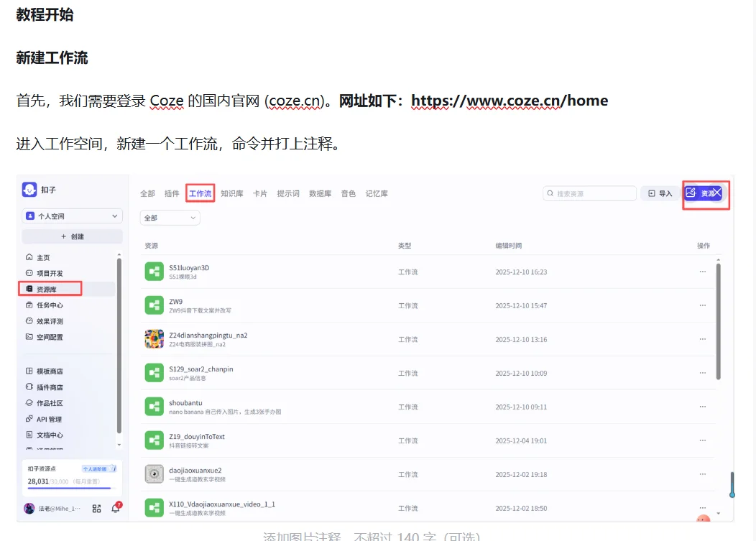Click the Coze logo icon beside 扣子
The height and width of the screenshot is (541, 756).
29,190
